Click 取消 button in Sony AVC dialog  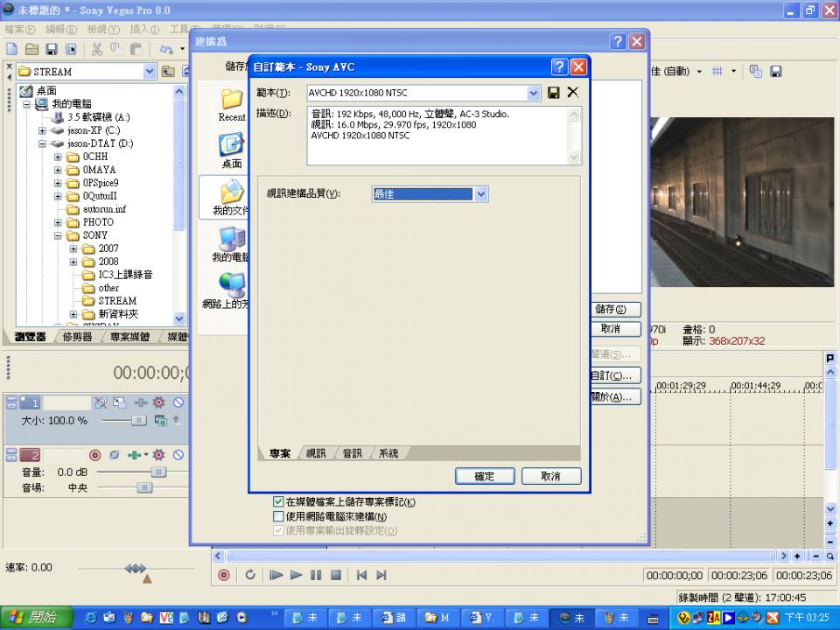pos(550,476)
